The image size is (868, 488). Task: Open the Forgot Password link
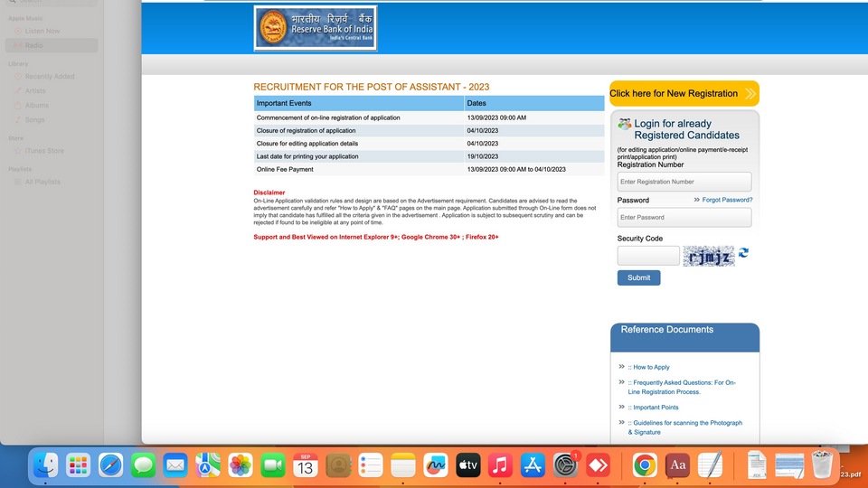[727, 200]
